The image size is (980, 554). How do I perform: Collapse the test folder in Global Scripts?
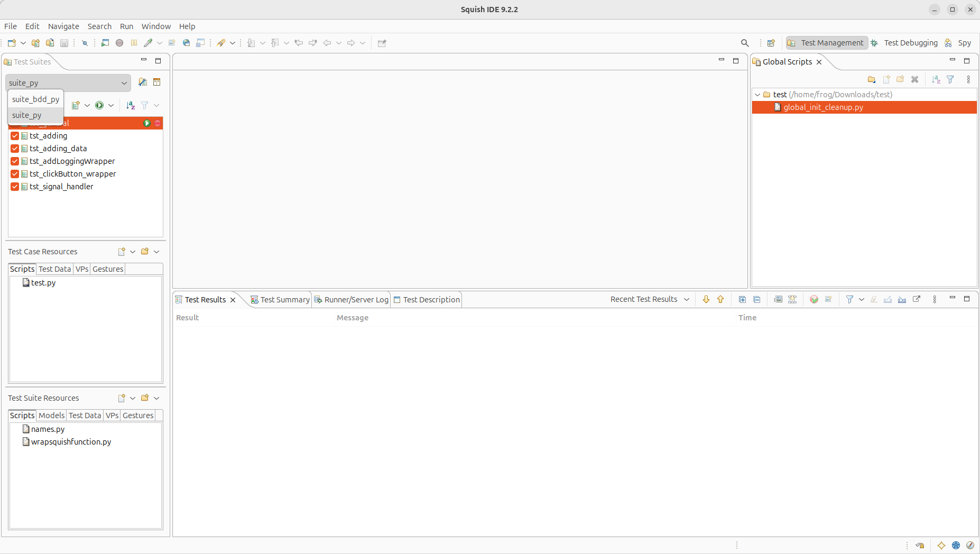757,95
